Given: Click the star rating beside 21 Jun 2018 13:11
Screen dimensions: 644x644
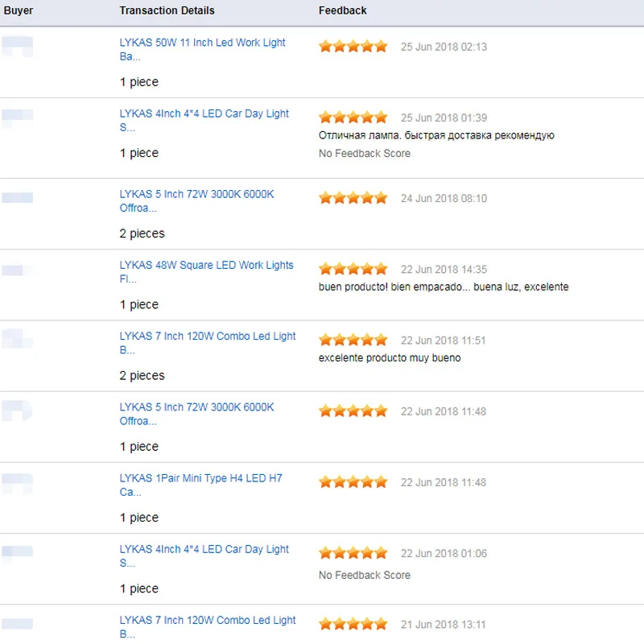Looking at the screenshot, I should [353, 625].
